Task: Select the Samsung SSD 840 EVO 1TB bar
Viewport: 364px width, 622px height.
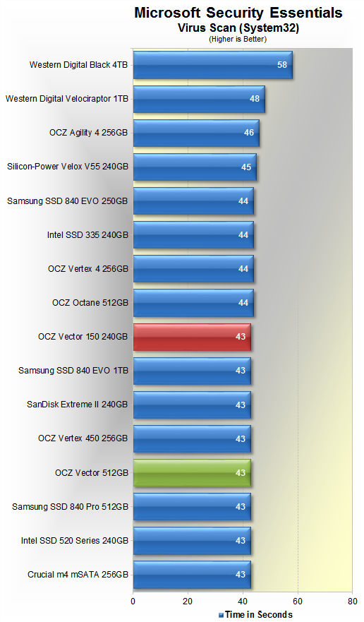Action: pyautogui.click(x=192, y=371)
